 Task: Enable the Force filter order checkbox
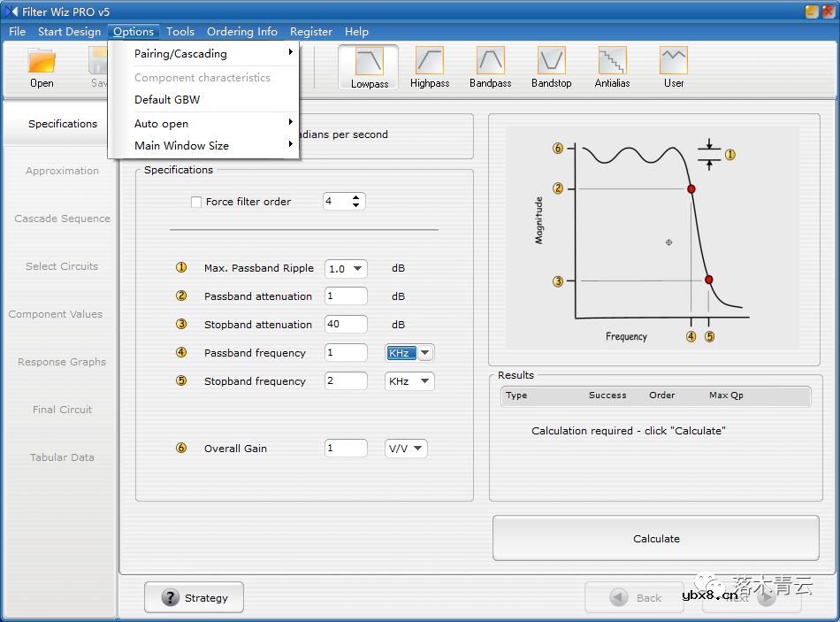click(196, 202)
